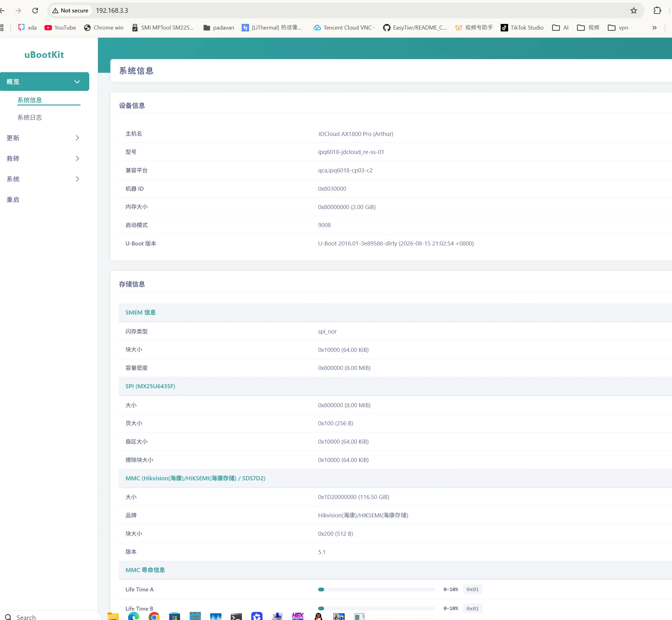Click the Not secure warning badge
672x620 pixels.
pyautogui.click(x=70, y=10)
